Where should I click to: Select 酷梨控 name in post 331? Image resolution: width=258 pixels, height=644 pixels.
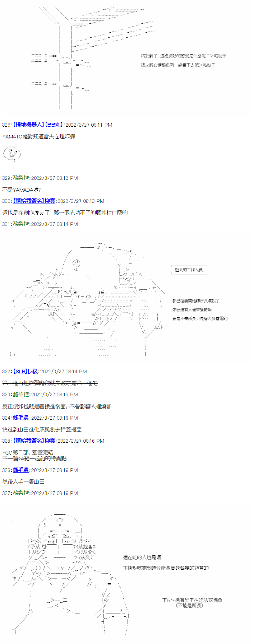(21, 224)
